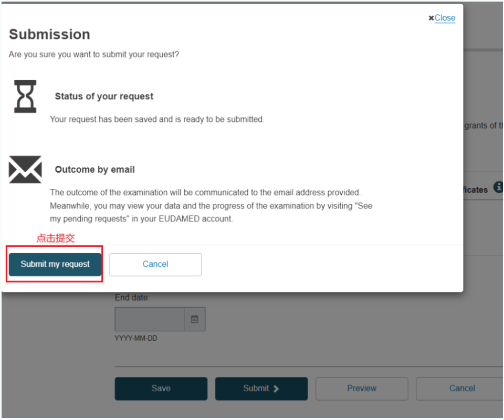This screenshot has width=504, height=420.
Task: Open the End date calendar picker
Action: pos(194,319)
